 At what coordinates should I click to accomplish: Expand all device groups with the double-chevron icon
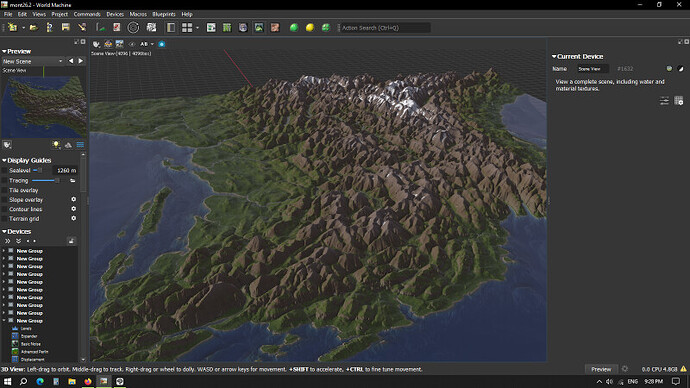(7, 241)
